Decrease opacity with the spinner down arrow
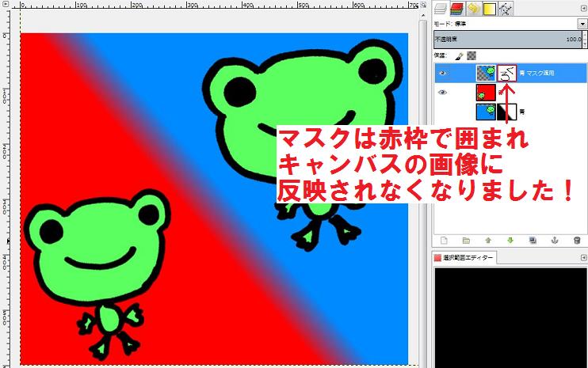 (x=585, y=44)
